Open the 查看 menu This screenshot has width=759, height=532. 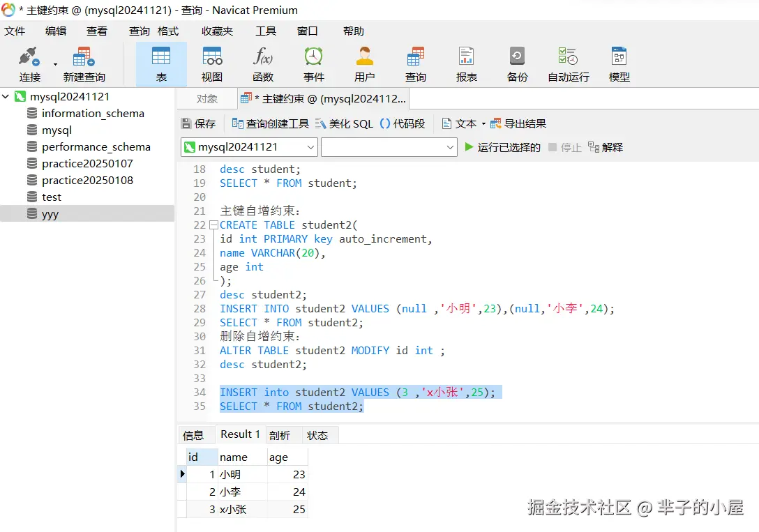97,31
